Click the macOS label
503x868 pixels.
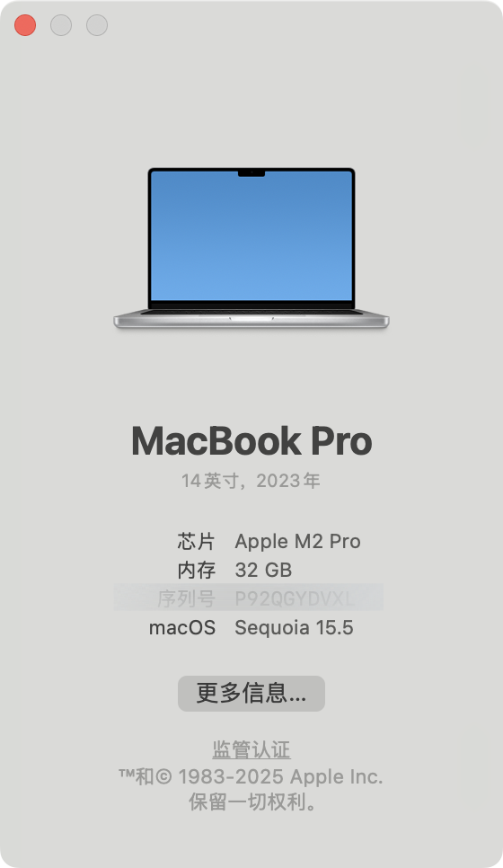click(x=182, y=628)
